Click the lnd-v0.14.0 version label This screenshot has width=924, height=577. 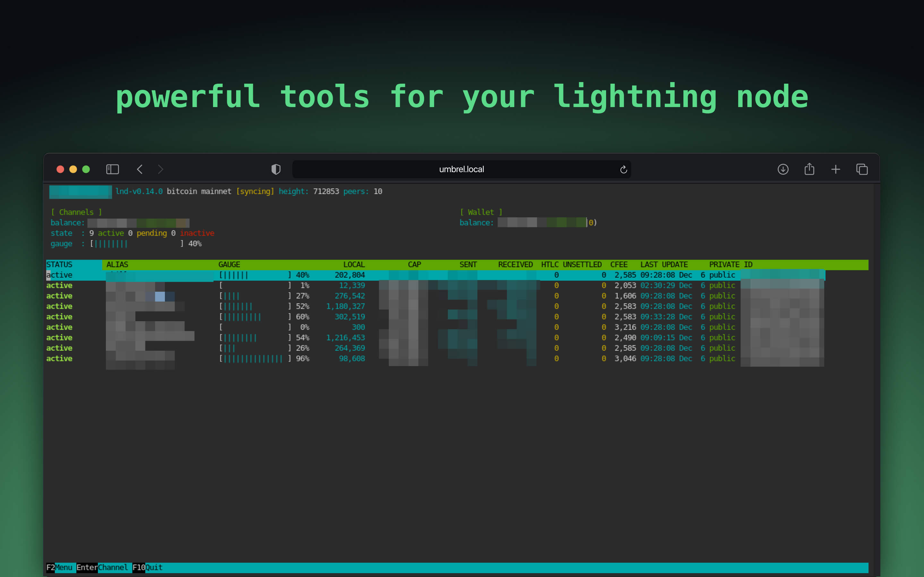pyautogui.click(x=139, y=191)
